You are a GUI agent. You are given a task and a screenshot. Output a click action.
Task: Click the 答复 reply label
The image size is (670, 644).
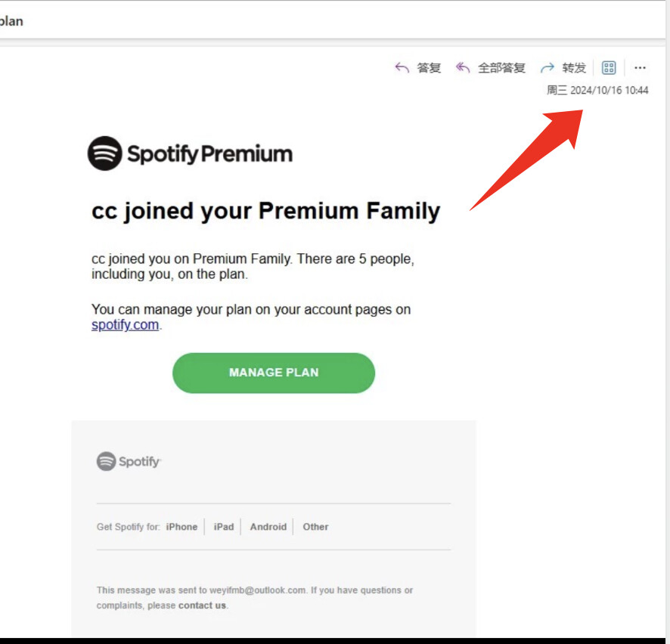coord(429,68)
